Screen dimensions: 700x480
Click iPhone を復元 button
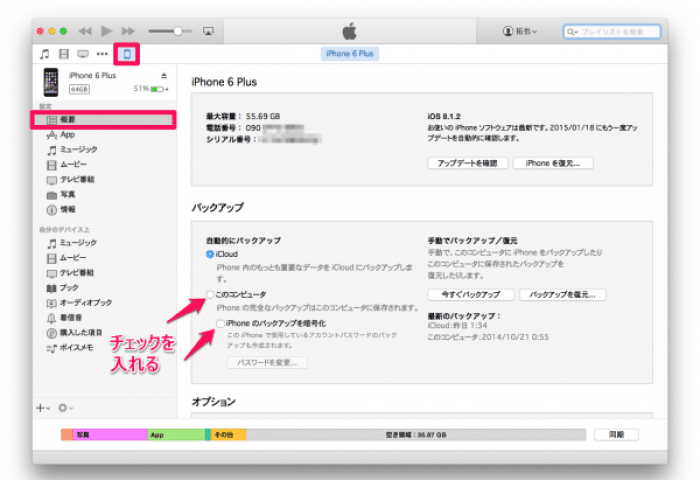[553, 163]
